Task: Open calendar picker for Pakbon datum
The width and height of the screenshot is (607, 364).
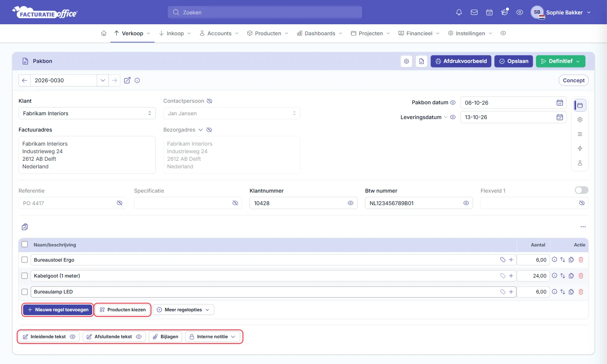Action: [x=560, y=103]
